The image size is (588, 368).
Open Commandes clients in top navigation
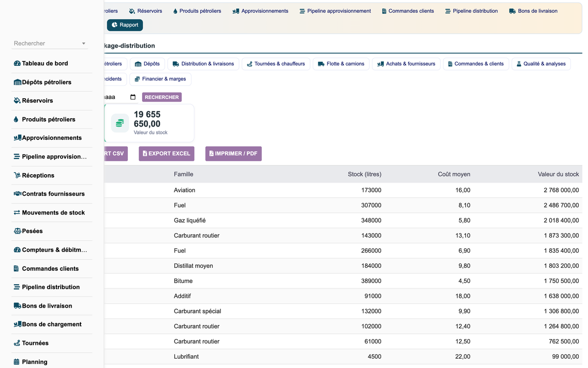(x=408, y=11)
